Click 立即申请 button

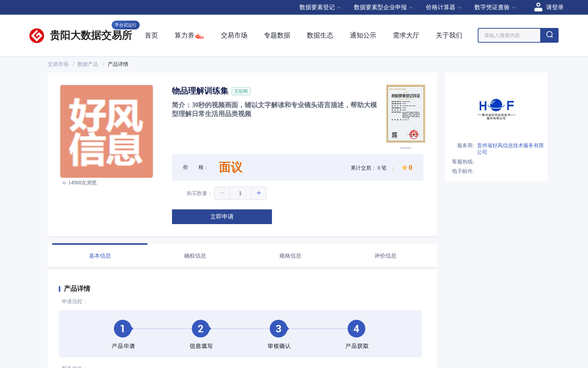click(222, 217)
